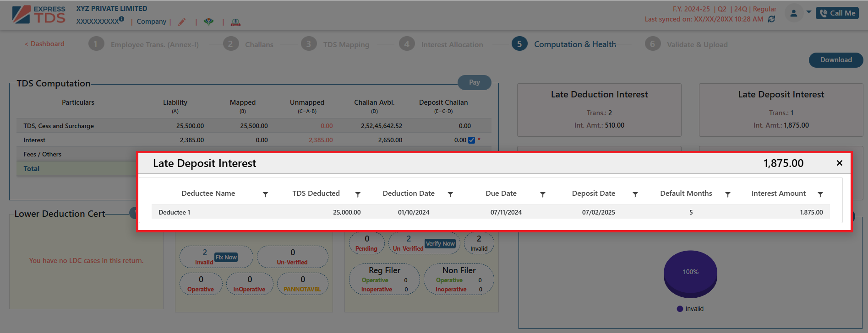868x333 pixels.
Task: Open step 1 Employee Trans. (Annex-I)
Action: pyautogui.click(x=143, y=44)
